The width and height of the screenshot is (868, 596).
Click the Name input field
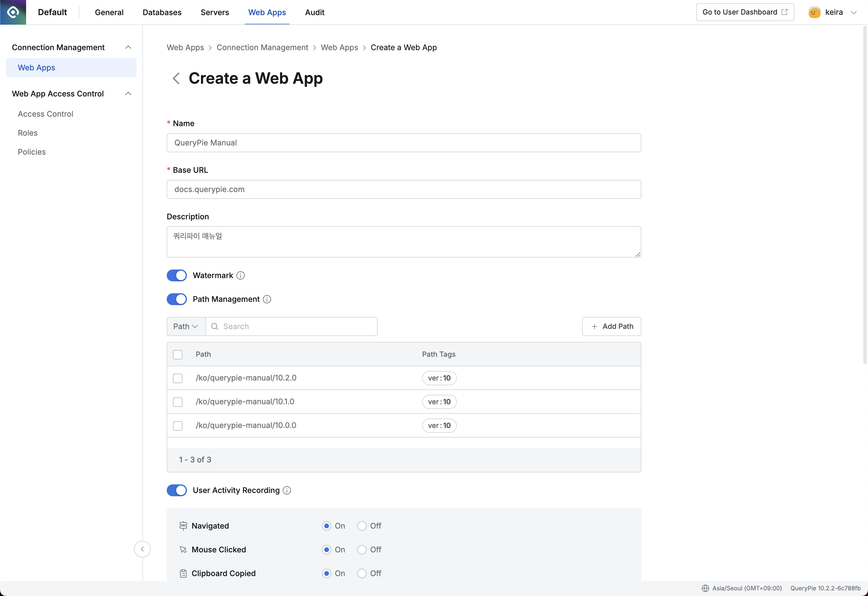coord(404,143)
